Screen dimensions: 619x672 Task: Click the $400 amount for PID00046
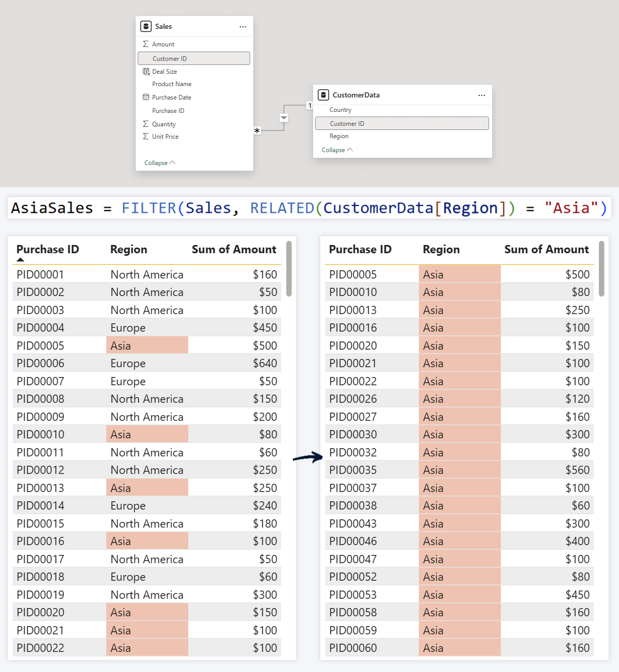pos(577,541)
